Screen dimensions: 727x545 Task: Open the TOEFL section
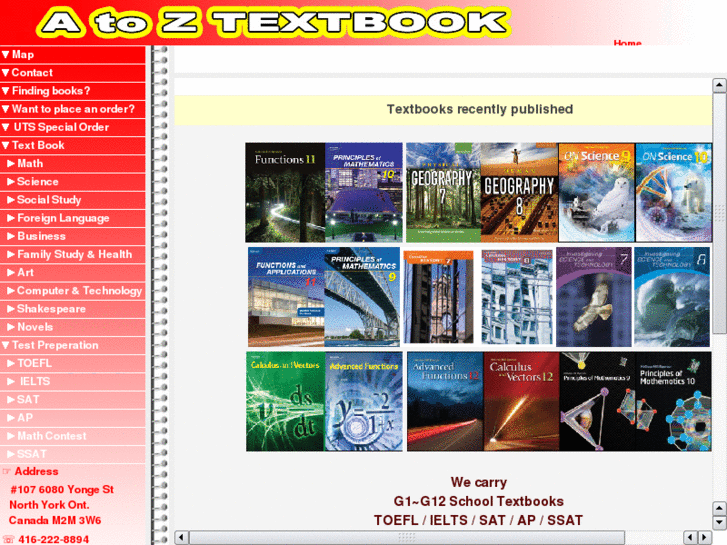coord(73,363)
